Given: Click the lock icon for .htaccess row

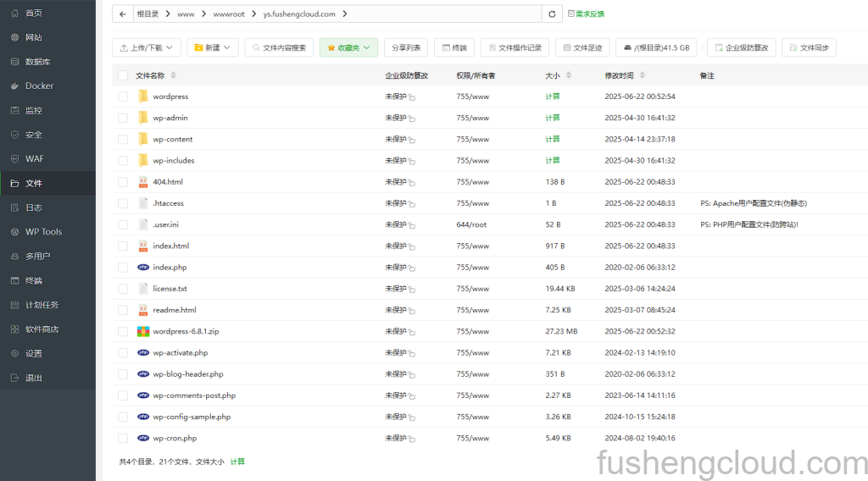Looking at the screenshot, I should pos(412,204).
